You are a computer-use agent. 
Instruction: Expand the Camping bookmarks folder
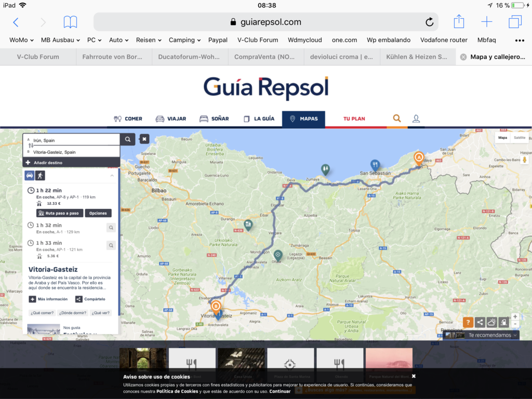(x=184, y=40)
